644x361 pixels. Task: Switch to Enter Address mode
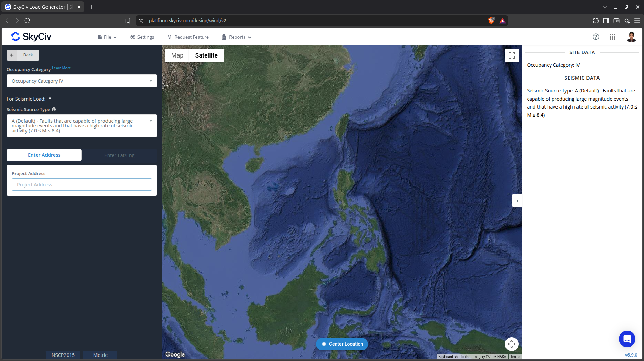click(44, 155)
